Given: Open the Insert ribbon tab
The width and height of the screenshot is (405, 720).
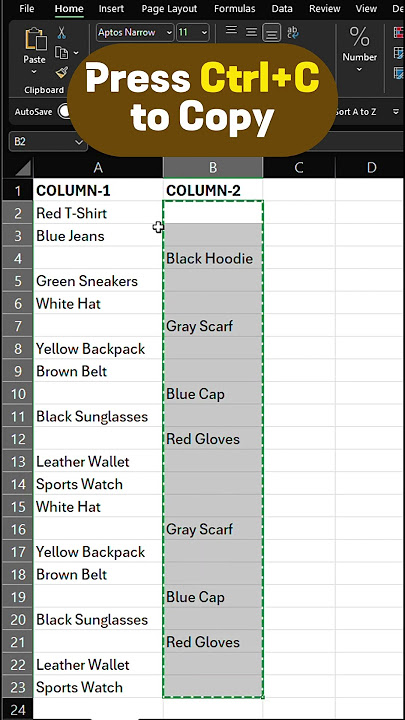Looking at the screenshot, I should [x=111, y=9].
